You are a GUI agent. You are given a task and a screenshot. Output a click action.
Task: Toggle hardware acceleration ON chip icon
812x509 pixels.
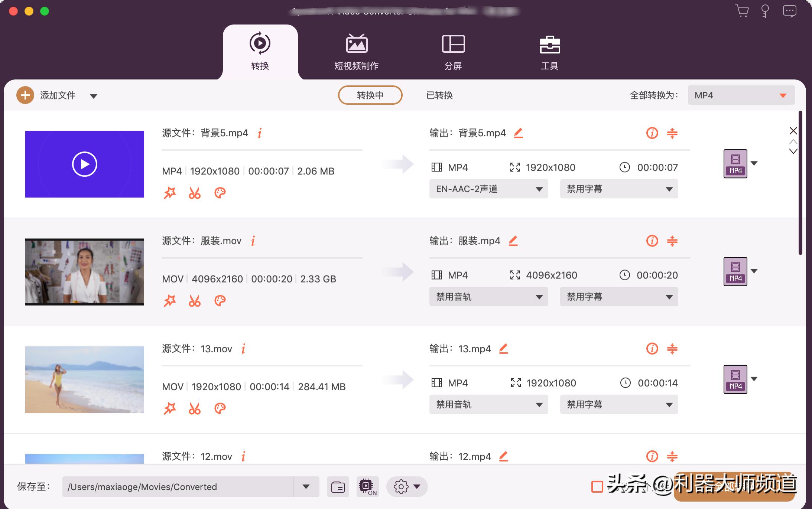(x=367, y=486)
